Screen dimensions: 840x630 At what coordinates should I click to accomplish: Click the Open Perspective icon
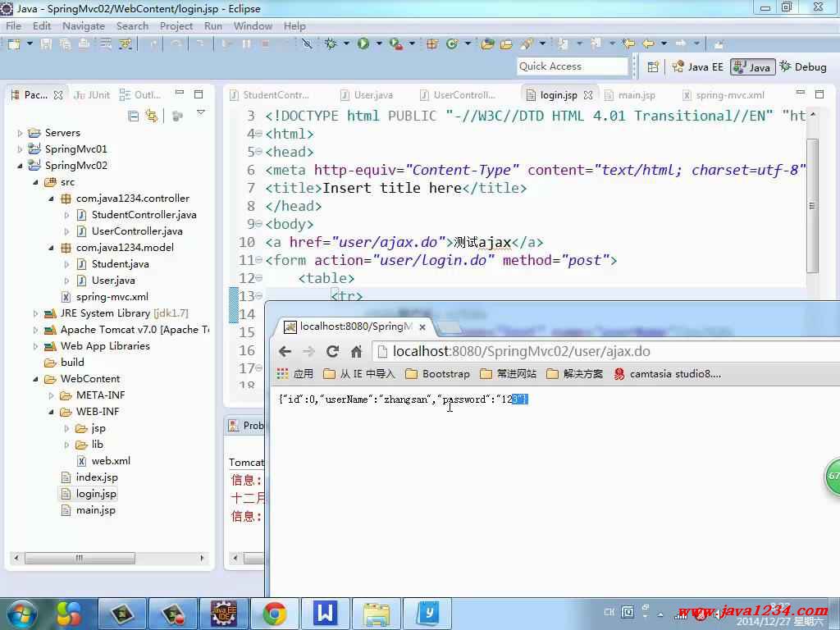[x=652, y=67]
